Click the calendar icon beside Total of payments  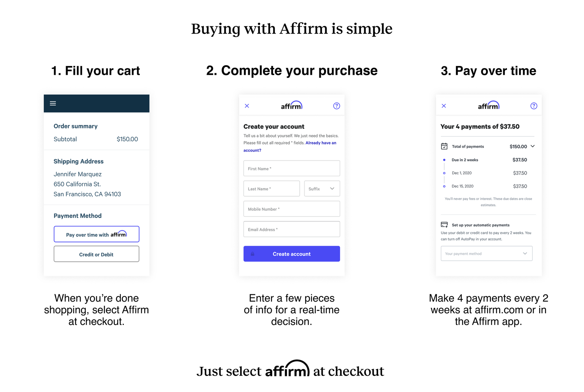pyautogui.click(x=444, y=146)
